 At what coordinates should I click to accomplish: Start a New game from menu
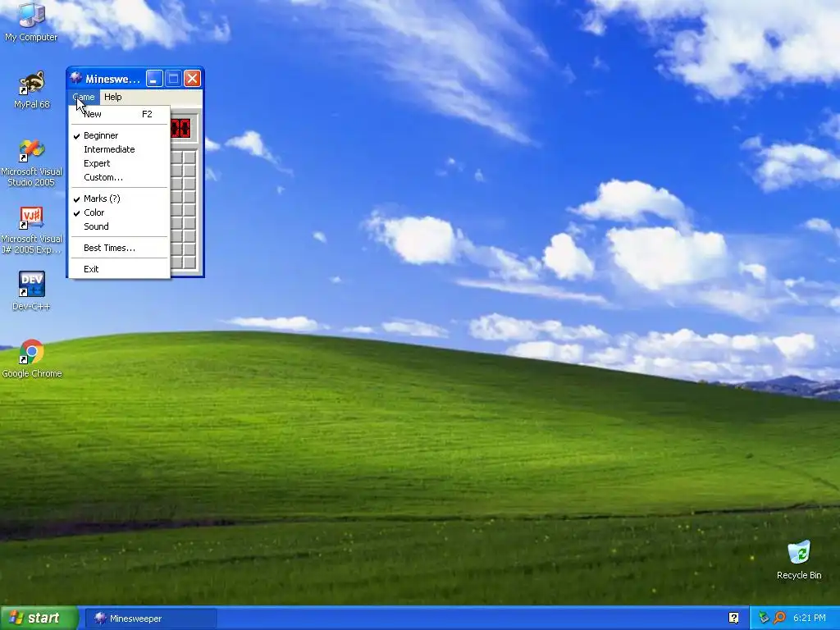120,114
